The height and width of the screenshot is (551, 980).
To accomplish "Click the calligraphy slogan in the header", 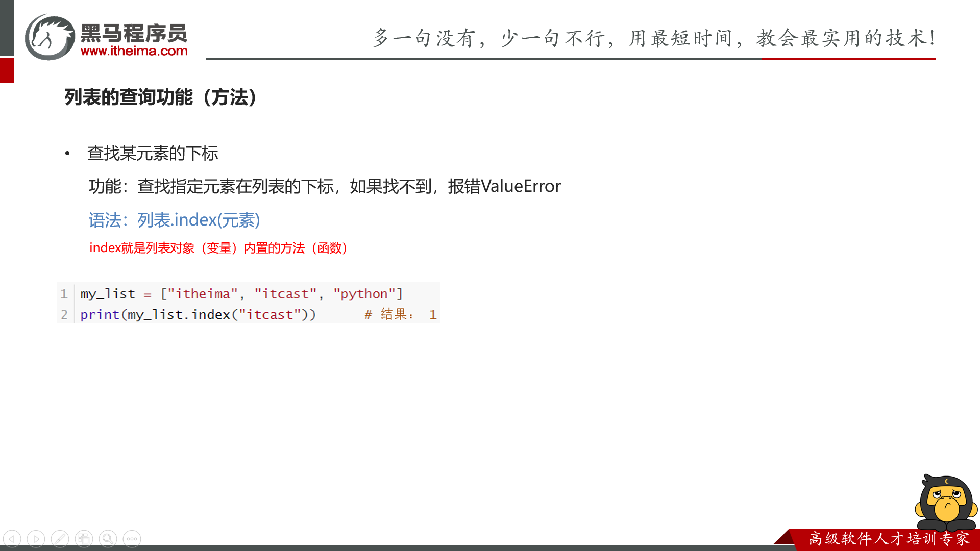I will [x=653, y=38].
